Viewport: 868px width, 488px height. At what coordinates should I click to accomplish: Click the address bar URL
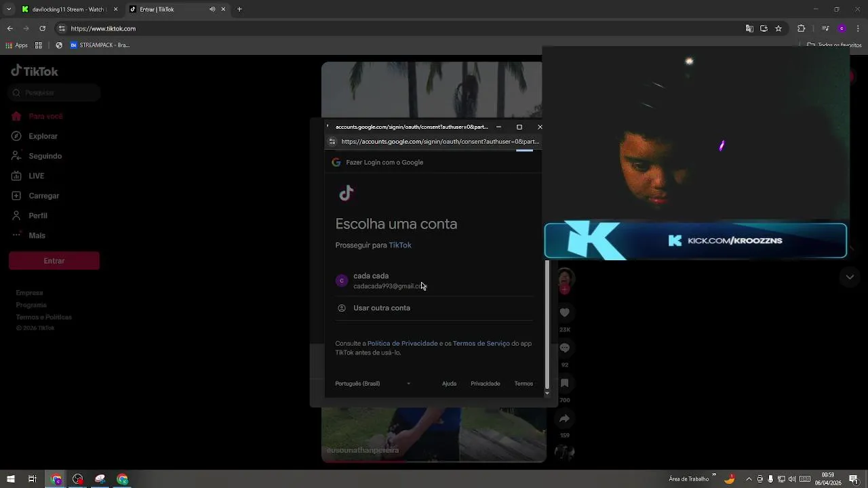103,28
